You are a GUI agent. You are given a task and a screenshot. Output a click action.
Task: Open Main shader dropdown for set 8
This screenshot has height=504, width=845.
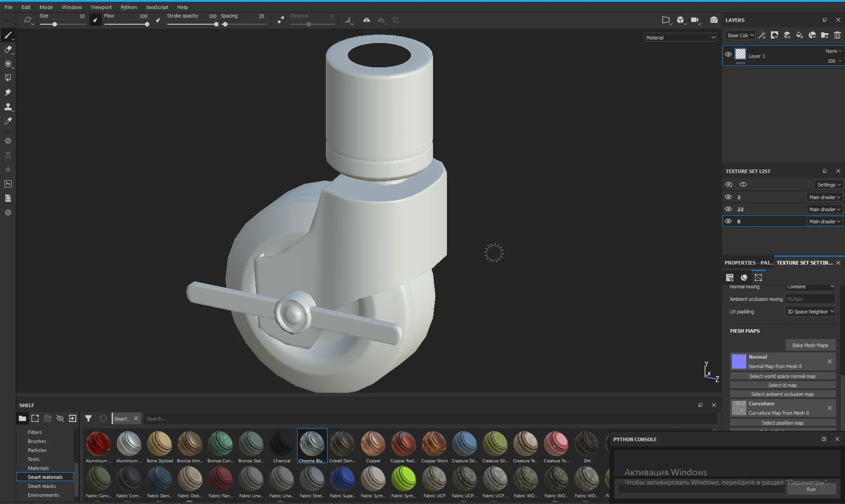(824, 222)
